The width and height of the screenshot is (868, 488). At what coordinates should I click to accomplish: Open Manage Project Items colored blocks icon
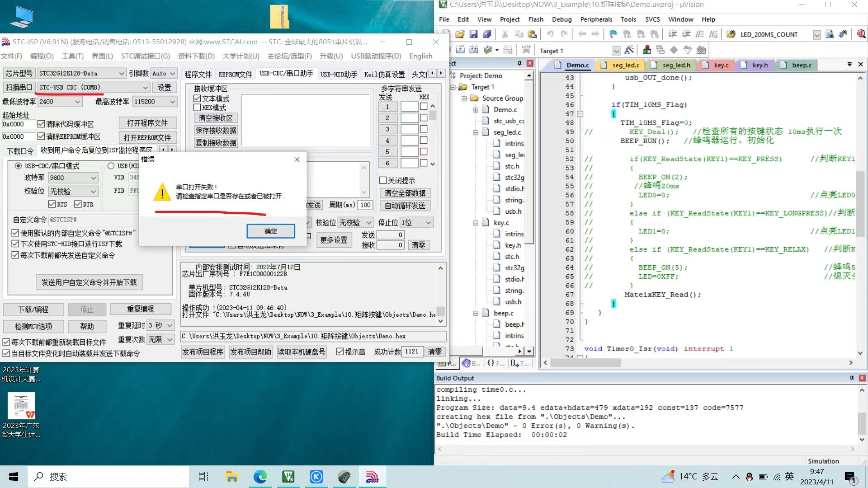[x=647, y=50]
